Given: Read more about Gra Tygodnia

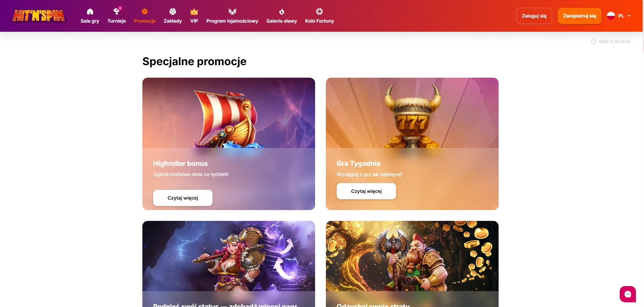Looking at the screenshot, I should pos(366,191).
